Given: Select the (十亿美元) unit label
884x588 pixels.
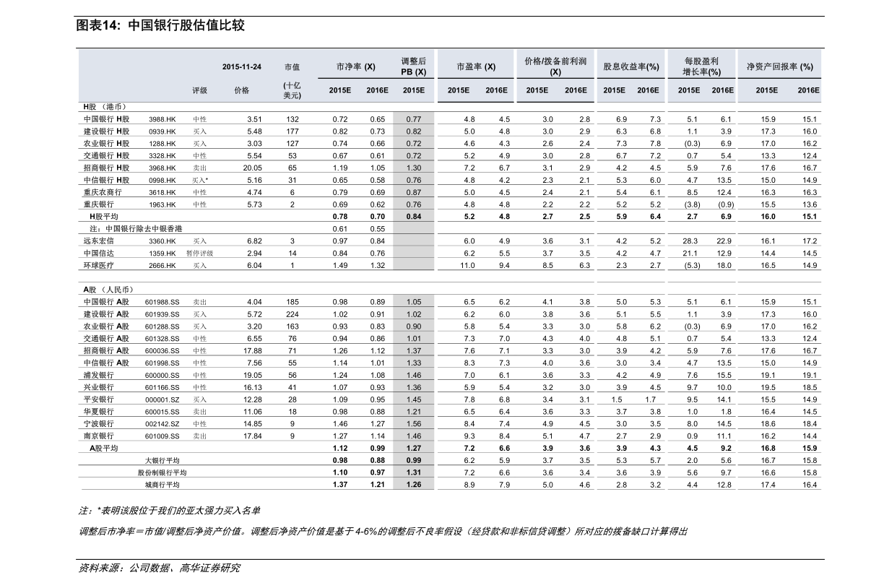Looking at the screenshot, I should pyautogui.click(x=292, y=90).
